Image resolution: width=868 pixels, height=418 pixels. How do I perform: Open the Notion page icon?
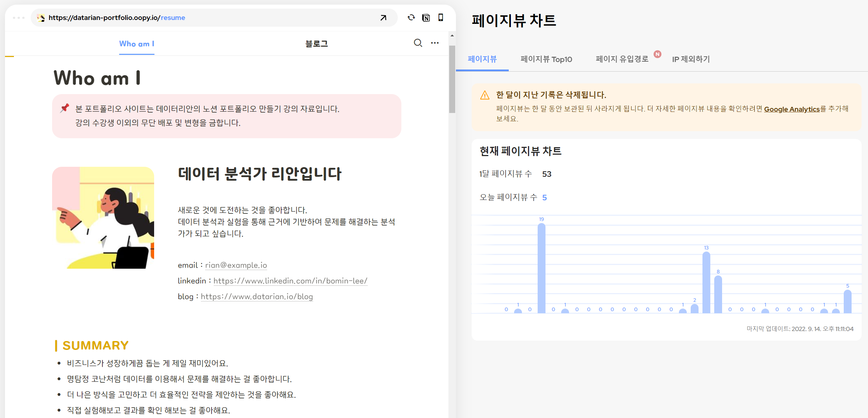[426, 18]
